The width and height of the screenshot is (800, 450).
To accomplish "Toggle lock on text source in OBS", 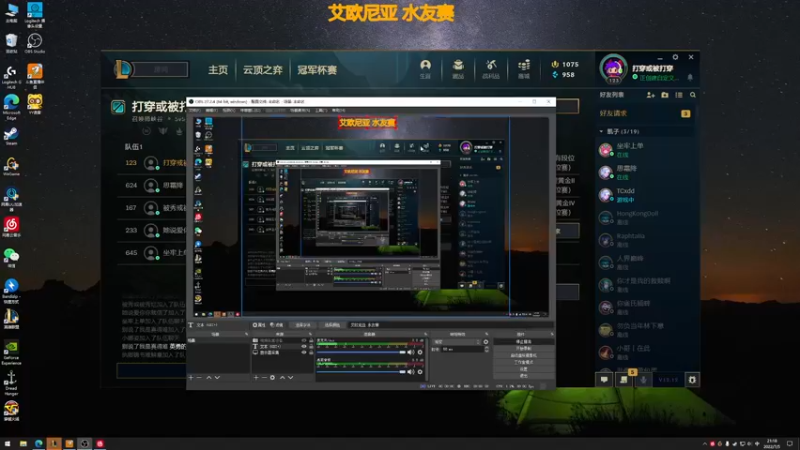I will pyautogui.click(x=311, y=346).
